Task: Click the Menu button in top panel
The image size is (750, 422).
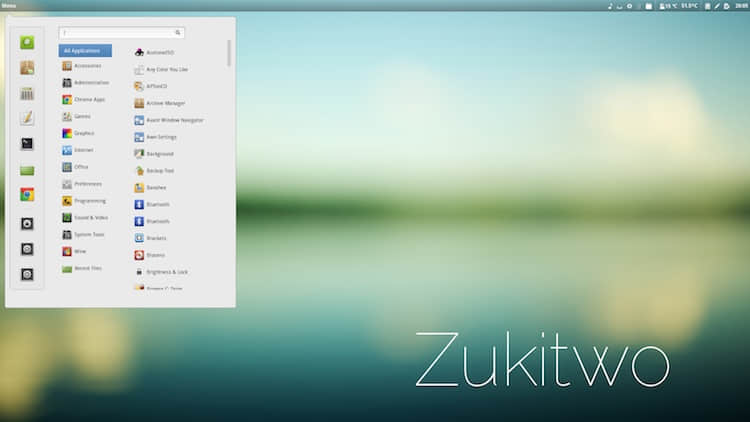Action: [x=9, y=6]
